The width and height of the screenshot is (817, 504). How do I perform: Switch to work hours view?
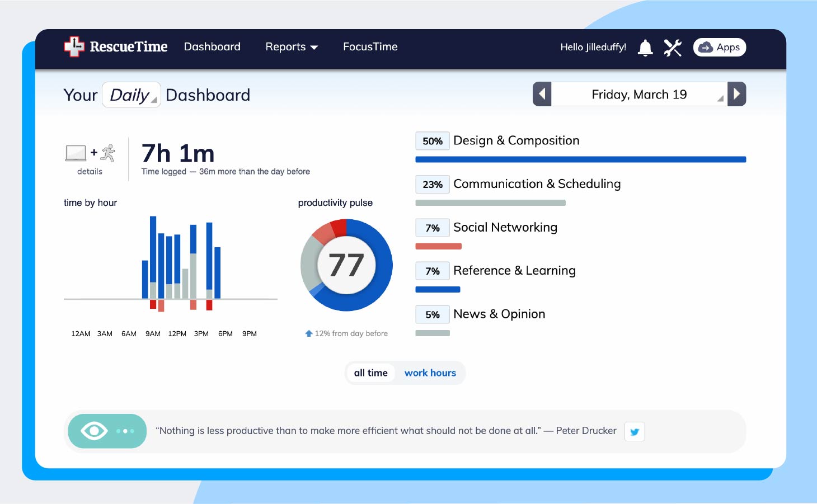tap(430, 373)
